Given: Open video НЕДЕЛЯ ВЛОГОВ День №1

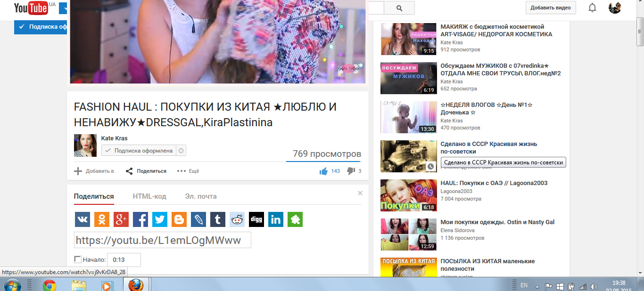Looking at the screenshot, I should [487, 109].
